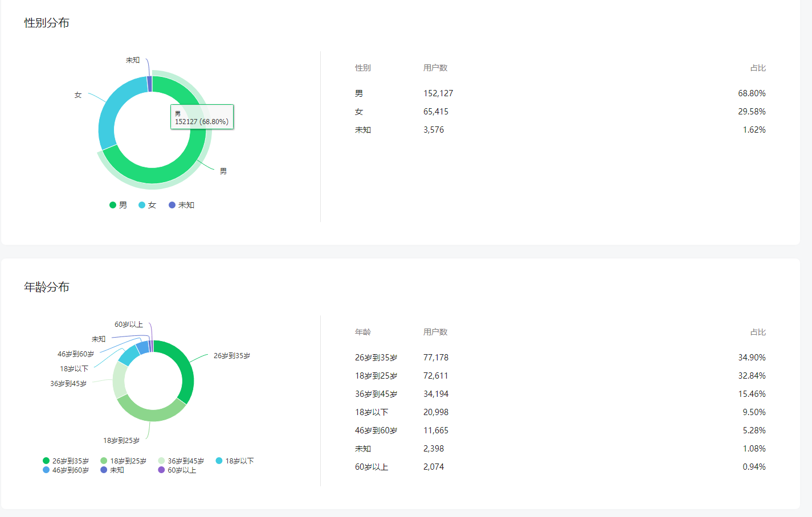Select the 18岁以下 table row label
This screenshot has width=812, height=517.
372,412
